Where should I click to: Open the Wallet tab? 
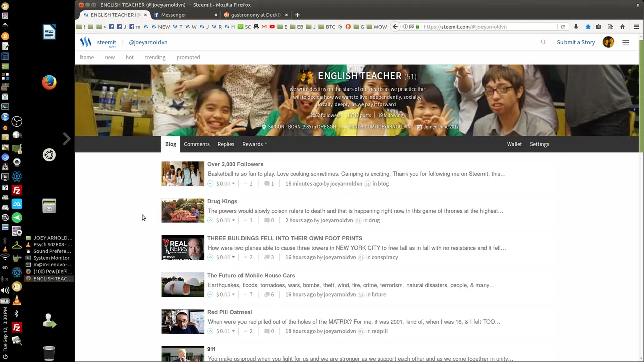tap(514, 144)
